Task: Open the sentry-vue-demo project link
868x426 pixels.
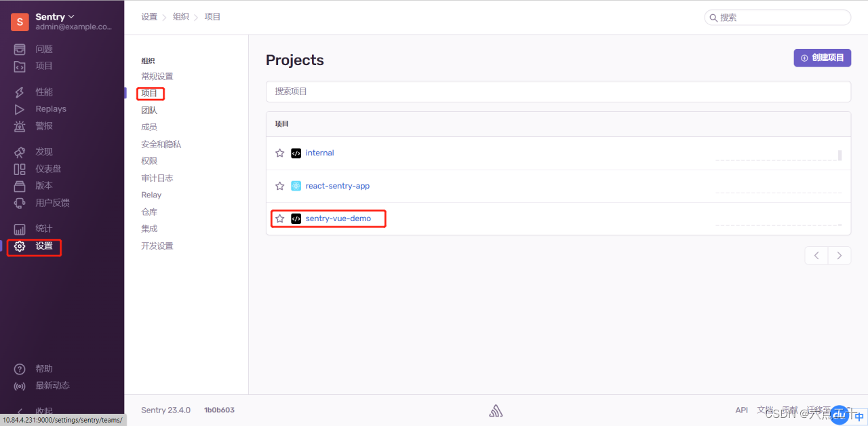Action: 338,218
